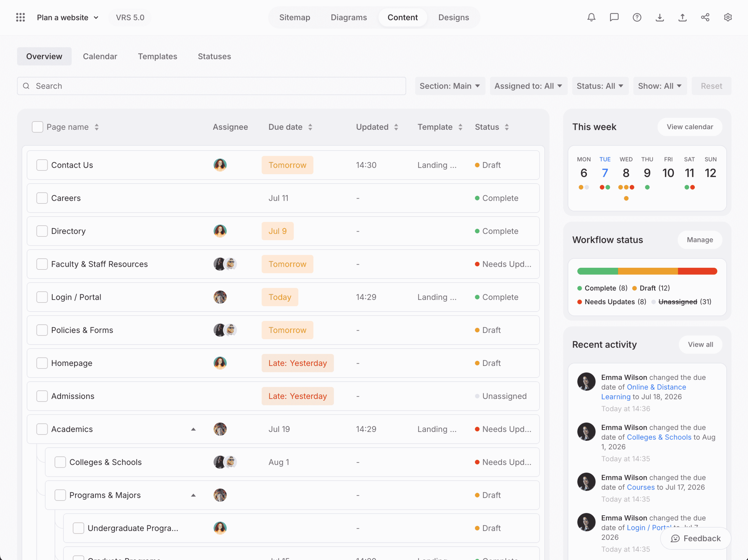Sort by Page name column arrows
748x560 pixels.
click(97, 127)
